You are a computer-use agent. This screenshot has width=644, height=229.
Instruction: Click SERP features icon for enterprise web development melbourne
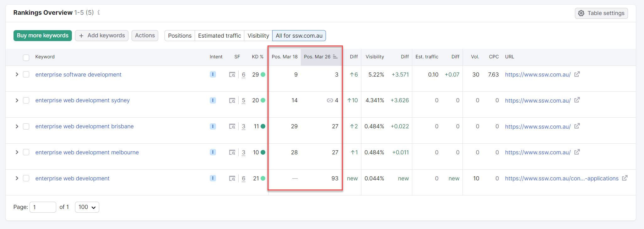pos(232,152)
